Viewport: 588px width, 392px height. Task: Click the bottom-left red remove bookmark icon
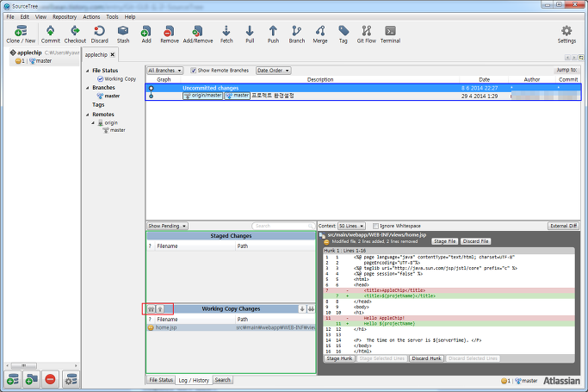(50, 379)
